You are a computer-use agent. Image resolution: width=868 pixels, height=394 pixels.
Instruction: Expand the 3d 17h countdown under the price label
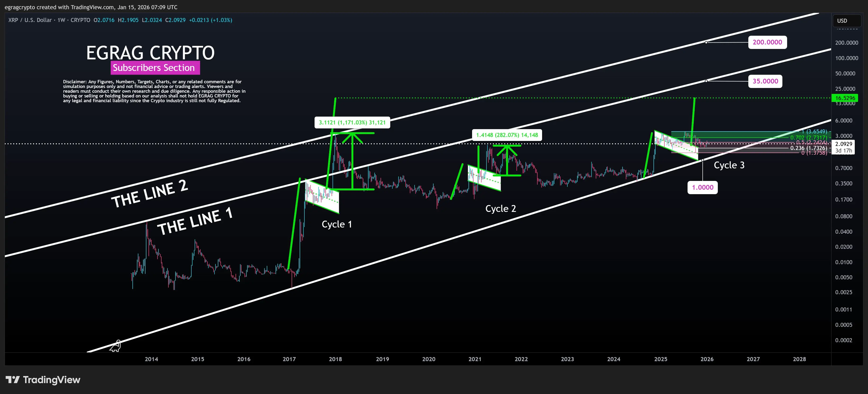click(843, 151)
